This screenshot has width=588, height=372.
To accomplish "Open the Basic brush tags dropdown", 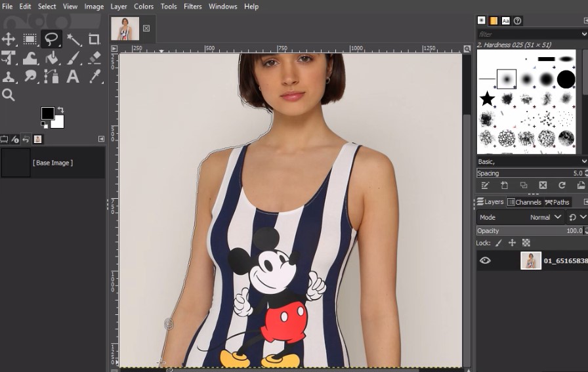I will point(583,161).
